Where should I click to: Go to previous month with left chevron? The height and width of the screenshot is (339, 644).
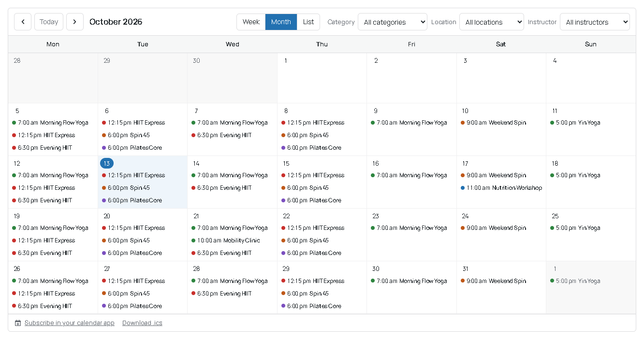tap(23, 22)
